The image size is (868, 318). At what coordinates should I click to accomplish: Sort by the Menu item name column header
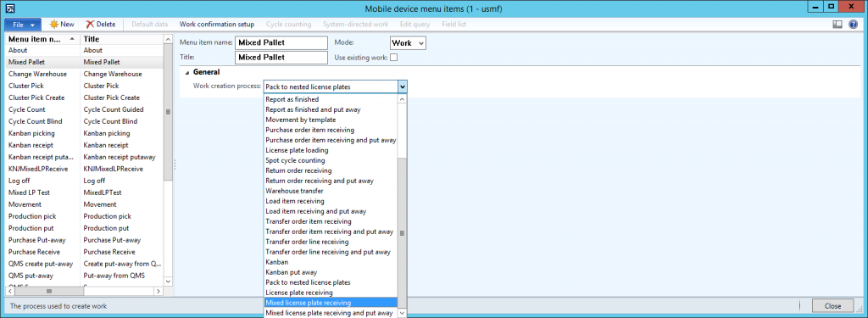point(42,39)
